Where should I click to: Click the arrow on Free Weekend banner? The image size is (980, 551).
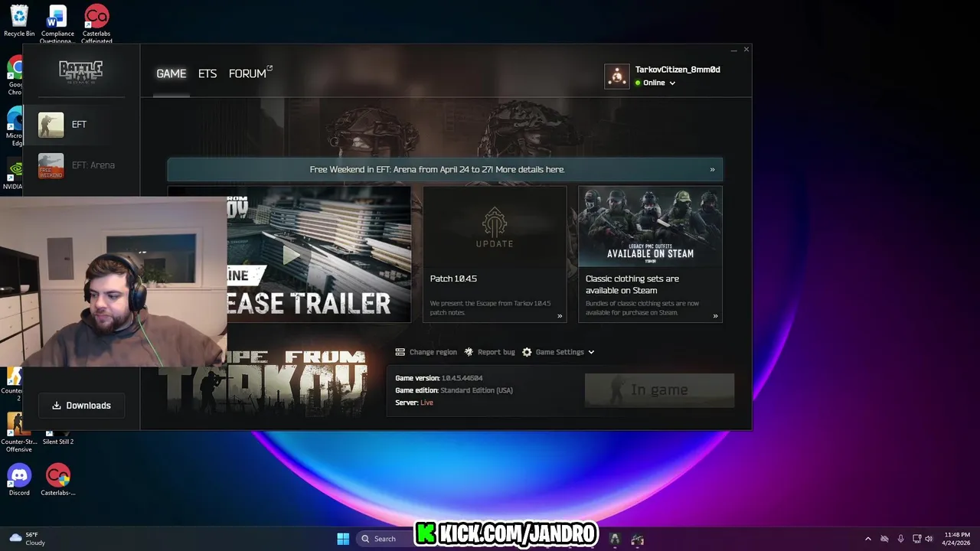pos(712,170)
